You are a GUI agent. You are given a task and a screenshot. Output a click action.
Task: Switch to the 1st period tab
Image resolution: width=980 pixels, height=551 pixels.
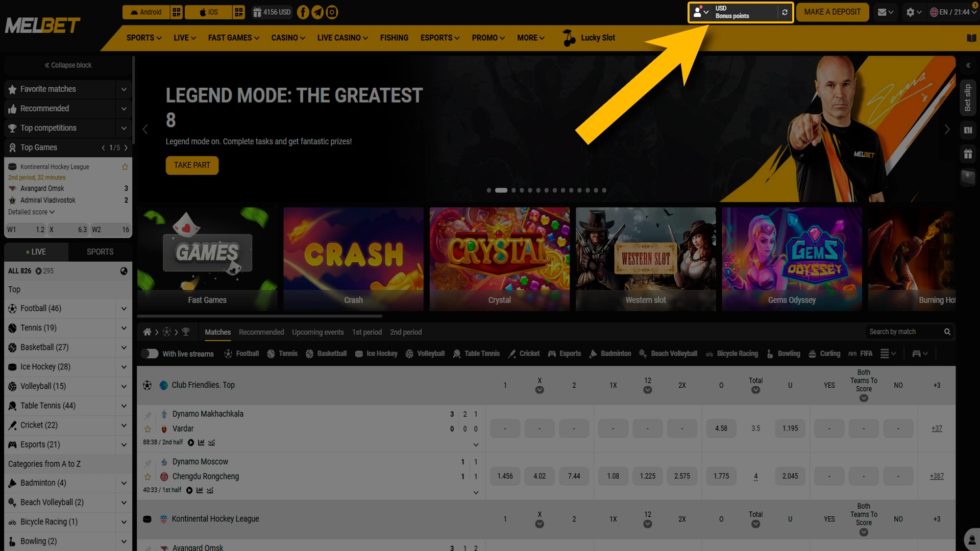(367, 332)
